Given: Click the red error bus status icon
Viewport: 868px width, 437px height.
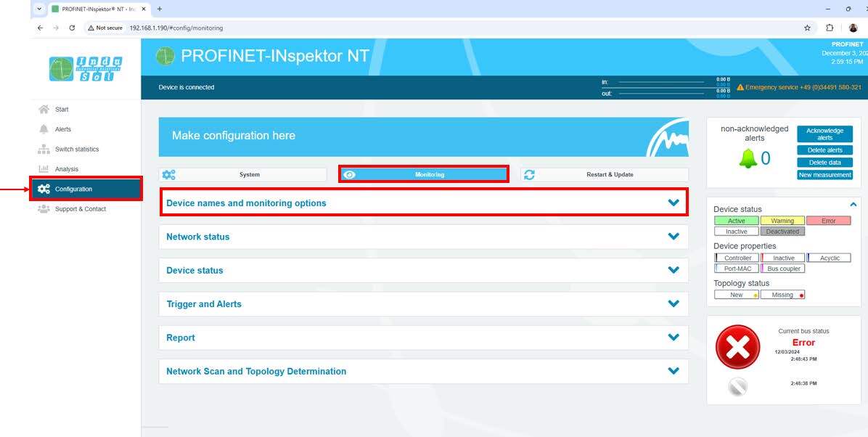Looking at the screenshot, I should (x=737, y=347).
